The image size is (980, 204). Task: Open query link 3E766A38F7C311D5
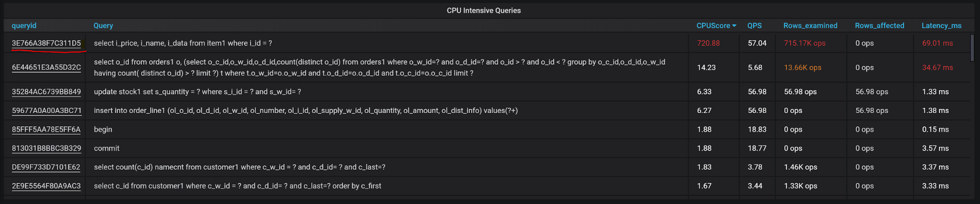tap(46, 43)
